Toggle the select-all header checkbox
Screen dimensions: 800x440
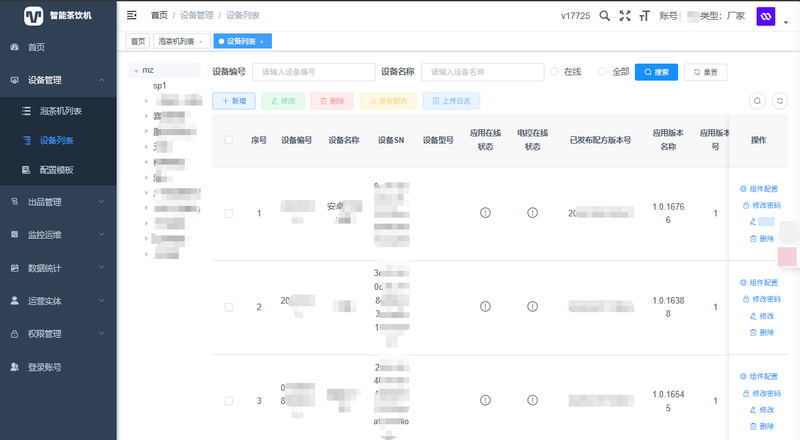(x=229, y=140)
